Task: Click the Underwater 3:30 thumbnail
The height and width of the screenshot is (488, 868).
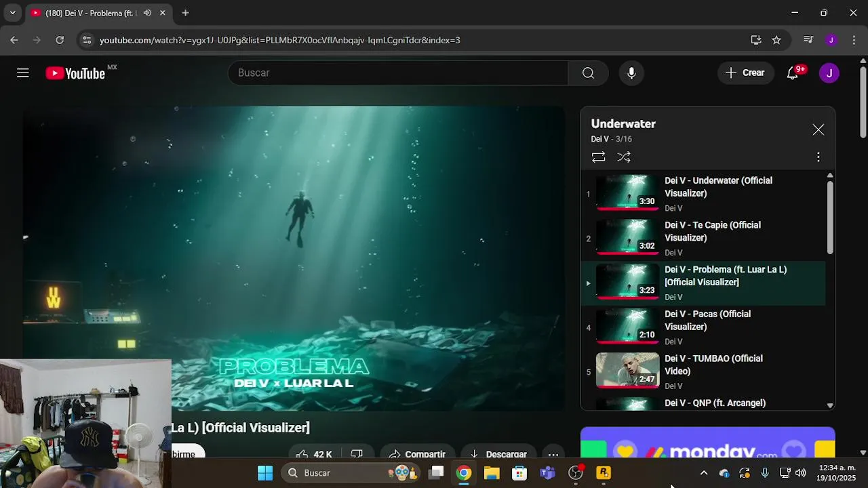Action: (x=627, y=192)
